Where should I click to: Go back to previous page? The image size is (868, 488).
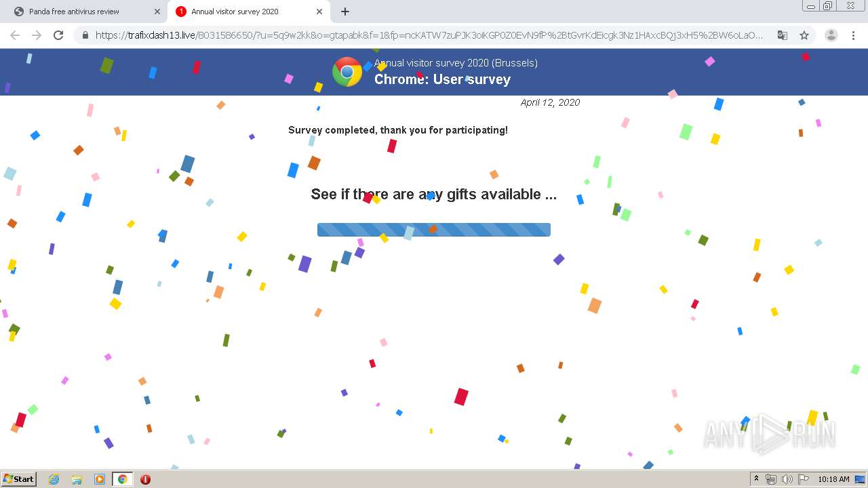tap(15, 35)
